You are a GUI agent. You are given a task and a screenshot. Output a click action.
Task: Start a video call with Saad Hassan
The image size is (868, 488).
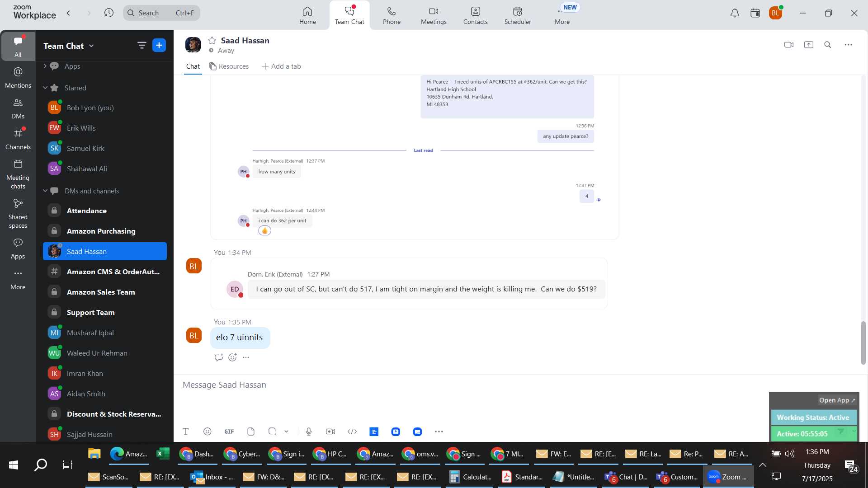[789, 45]
